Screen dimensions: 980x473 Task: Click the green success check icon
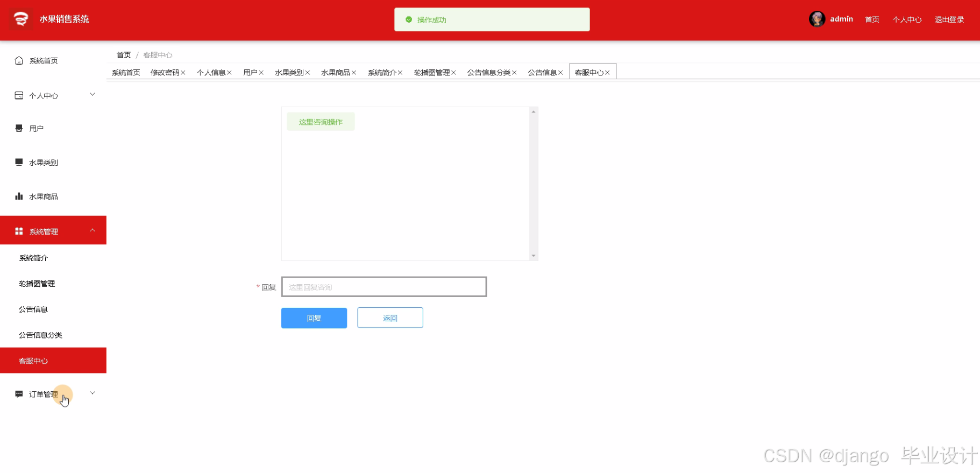tap(409, 19)
